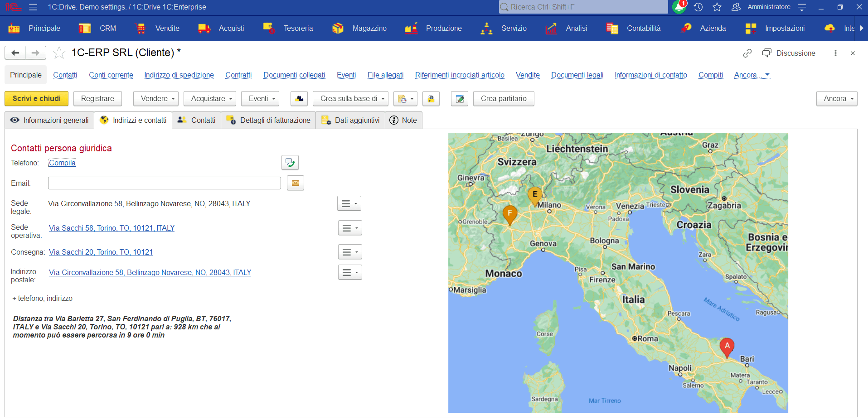The image size is (868, 420).
Task: Click the send email envelope icon
Action: [x=296, y=183]
